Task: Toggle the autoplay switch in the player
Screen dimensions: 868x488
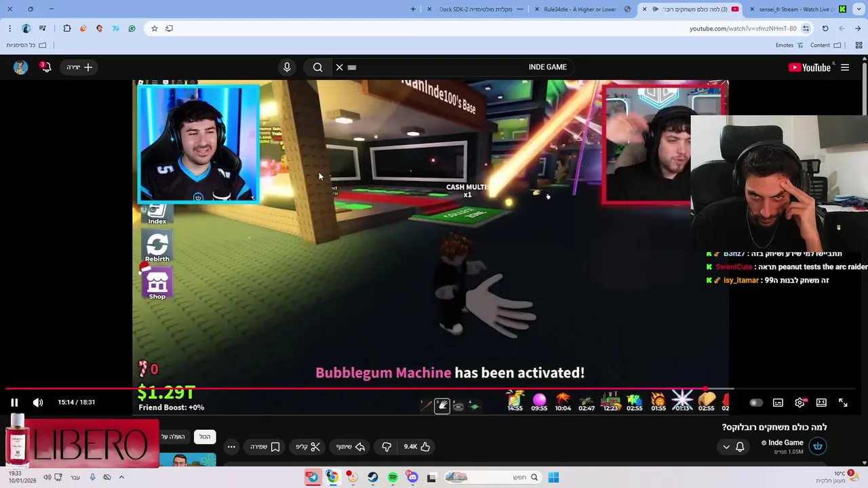Action: click(755, 403)
